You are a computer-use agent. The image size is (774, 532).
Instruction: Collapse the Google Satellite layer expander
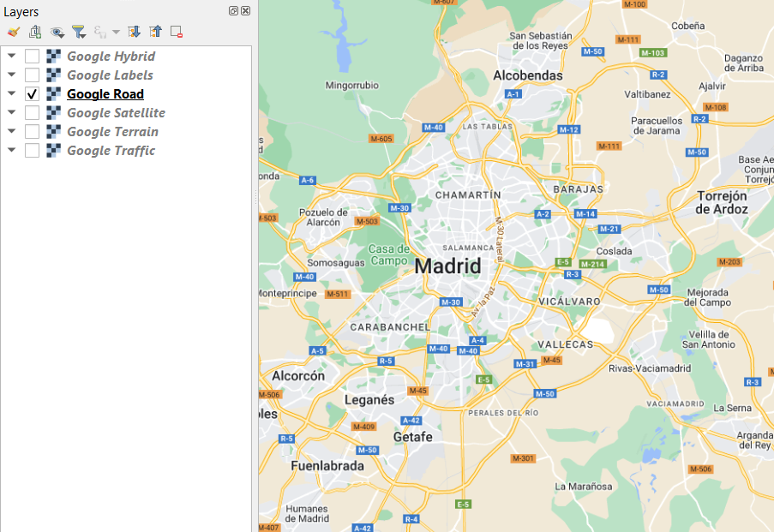11,112
